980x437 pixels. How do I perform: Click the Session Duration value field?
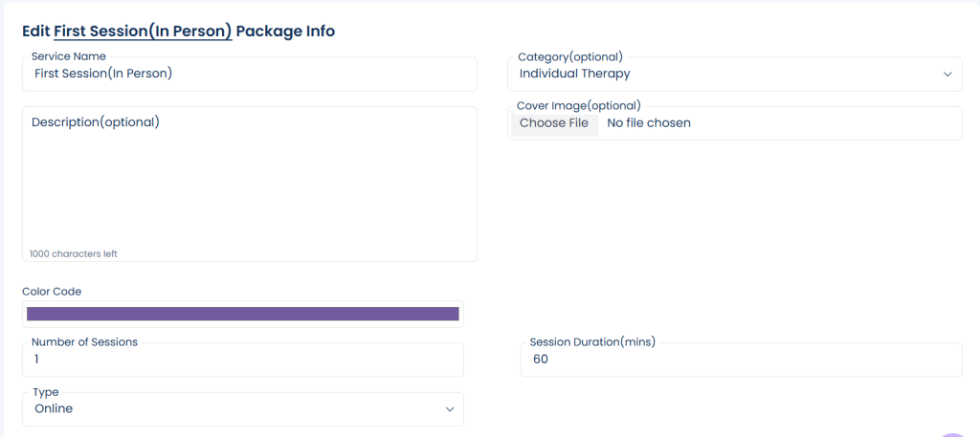click(x=741, y=360)
